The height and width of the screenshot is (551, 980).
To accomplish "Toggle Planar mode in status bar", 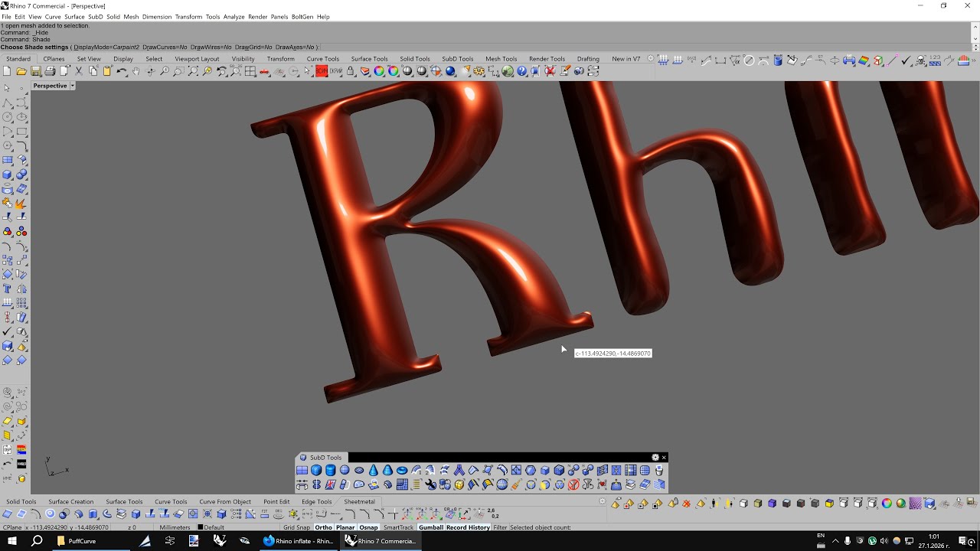I will click(345, 527).
